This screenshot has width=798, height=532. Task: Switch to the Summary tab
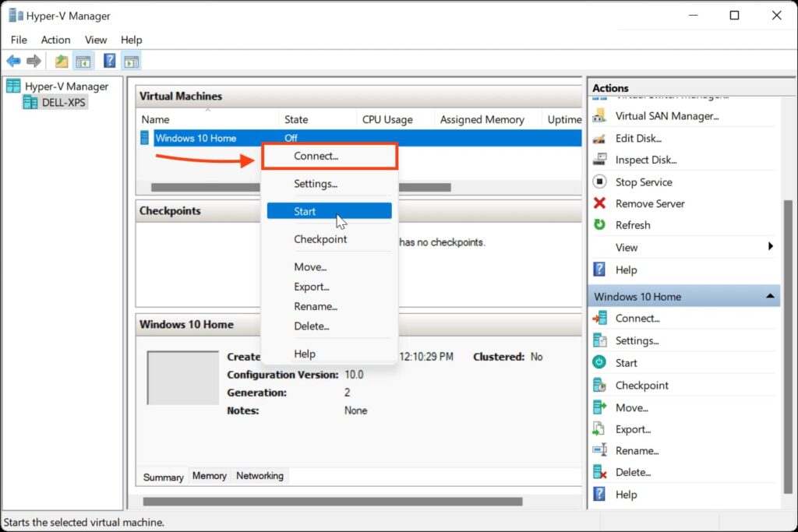pos(163,477)
